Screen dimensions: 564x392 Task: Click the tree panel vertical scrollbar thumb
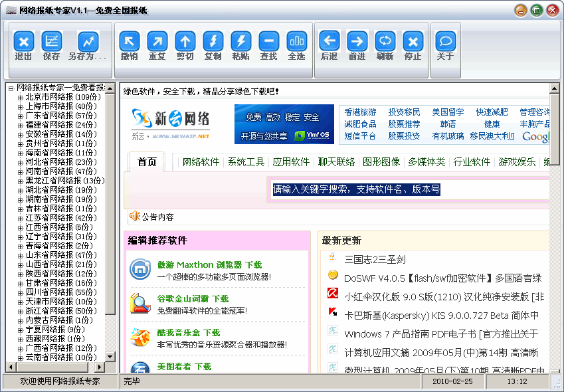110,203
